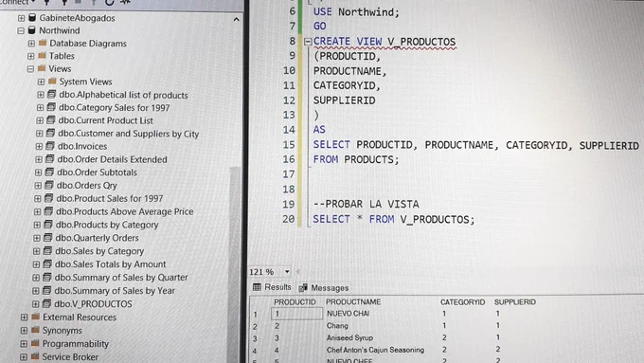This screenshot has height=363, width=644.
Task: Click the Chang product name cell
Action: point(337,326)
